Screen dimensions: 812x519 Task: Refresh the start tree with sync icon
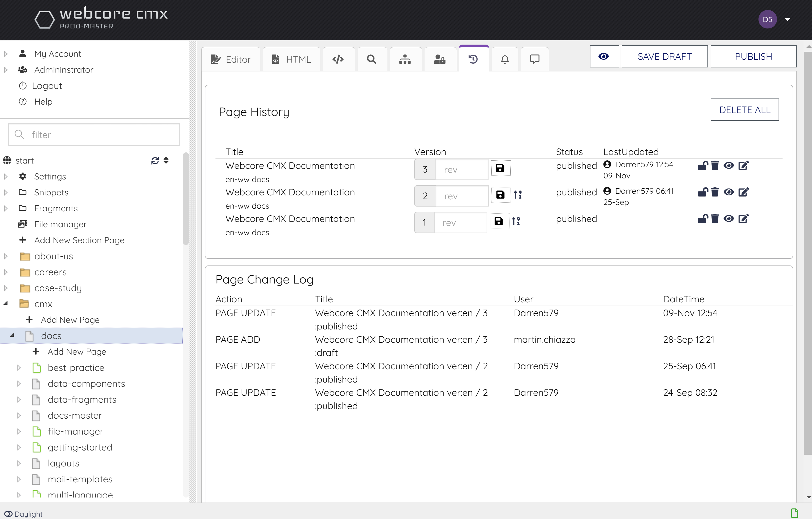coord(155,161)
